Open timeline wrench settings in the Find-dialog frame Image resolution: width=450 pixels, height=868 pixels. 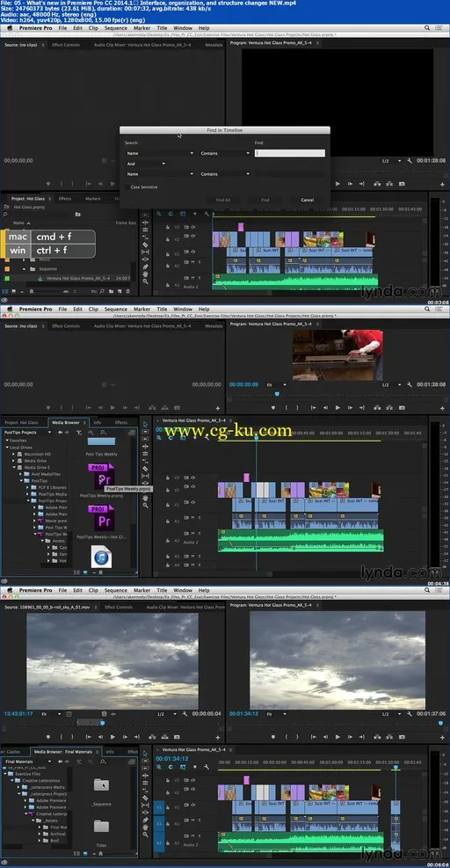click(206, 214)
